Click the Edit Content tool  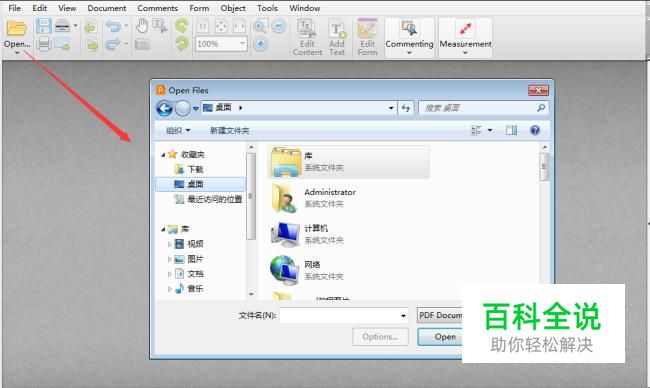[307, 37]
